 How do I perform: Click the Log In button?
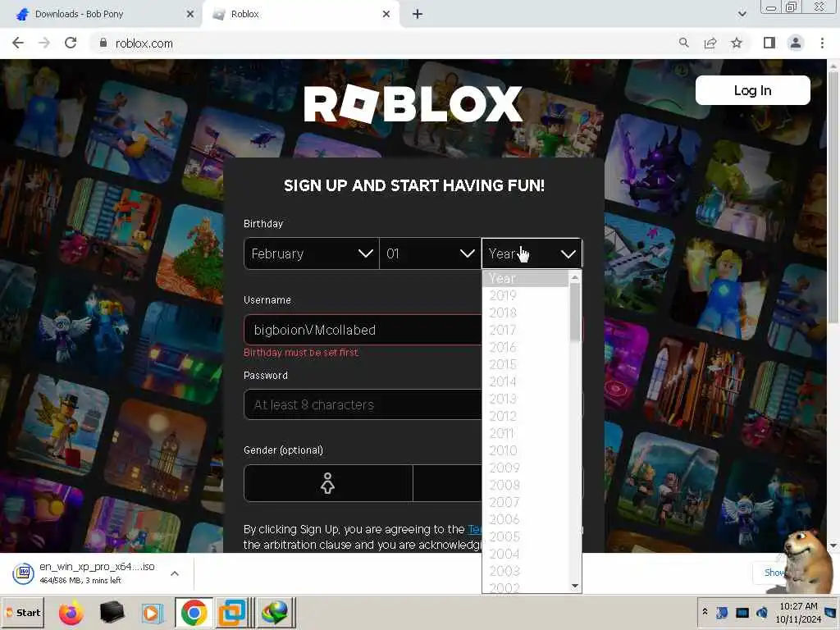tap(753, 90)
